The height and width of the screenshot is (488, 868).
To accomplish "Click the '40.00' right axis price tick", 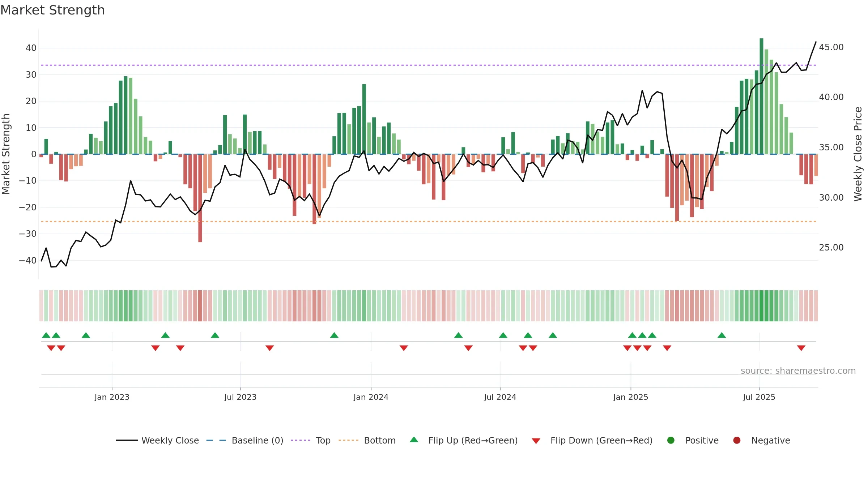I will tap(831, 97).
